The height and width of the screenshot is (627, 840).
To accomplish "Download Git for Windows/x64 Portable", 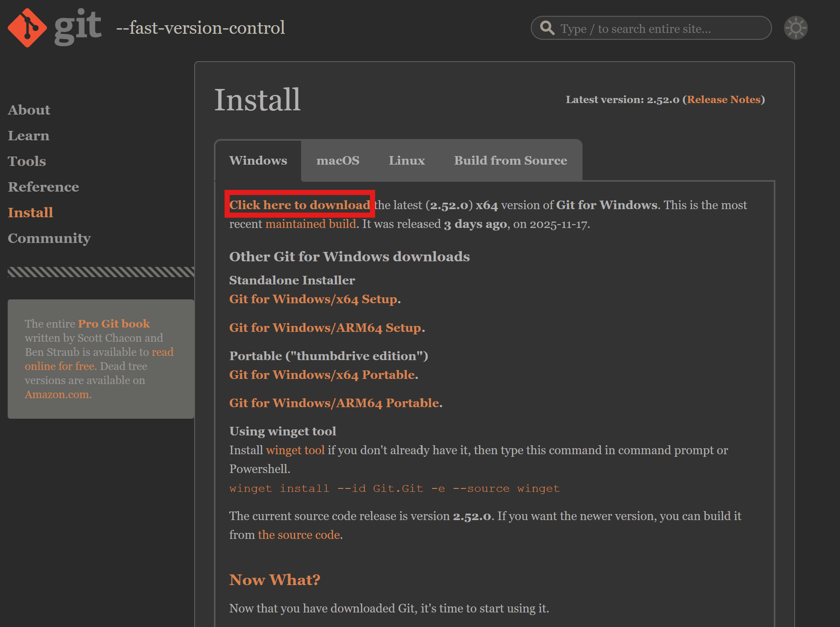I will [x=322, y=375].
